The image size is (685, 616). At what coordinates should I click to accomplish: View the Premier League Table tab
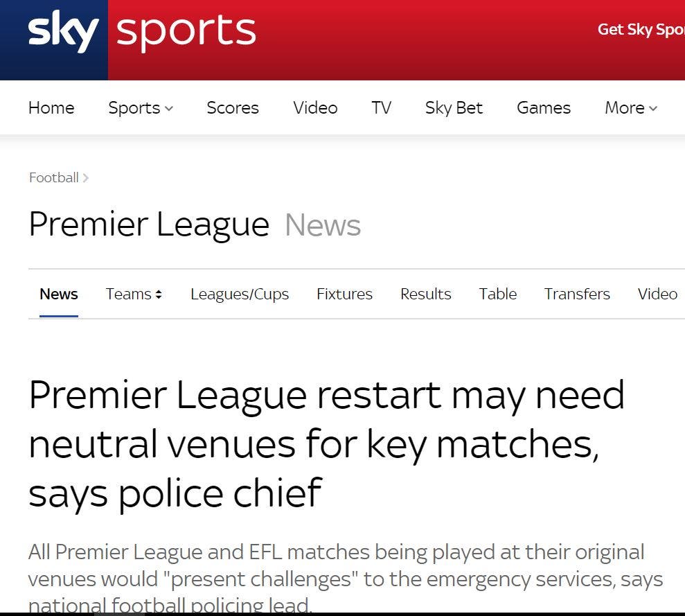click(497, 294)
